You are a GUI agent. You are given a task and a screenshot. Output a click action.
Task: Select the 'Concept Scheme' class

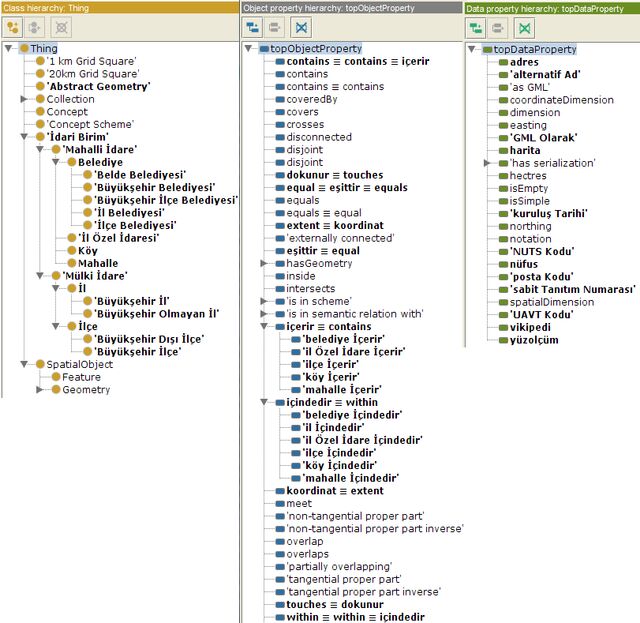[x=85, y=124]
